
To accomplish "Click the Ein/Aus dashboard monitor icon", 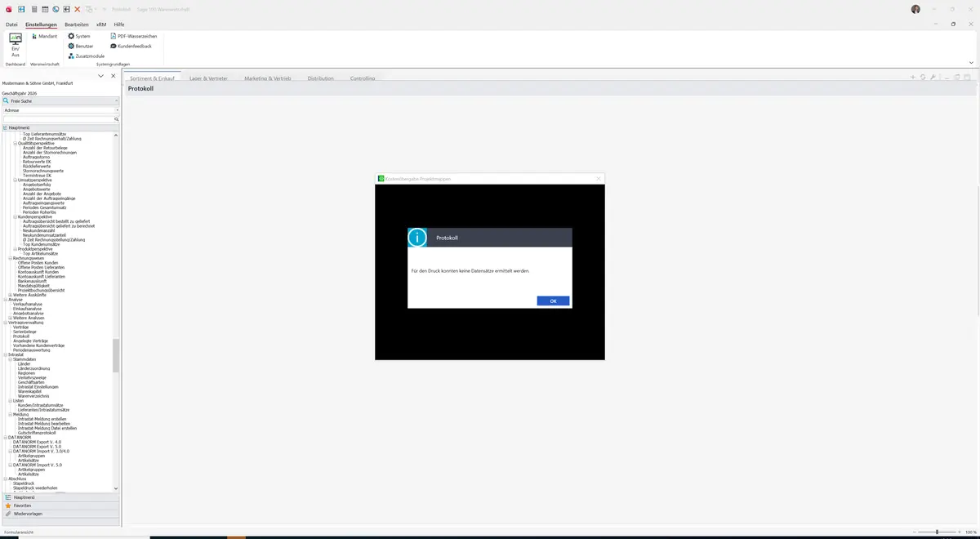I will click(x=15, y=39).
